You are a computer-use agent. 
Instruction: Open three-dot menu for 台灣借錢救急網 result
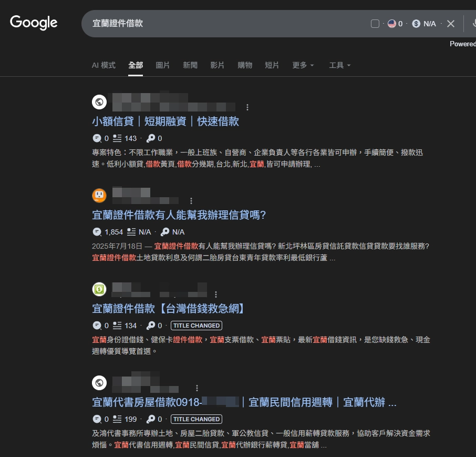pyautogui.click(x=216, y=294)
